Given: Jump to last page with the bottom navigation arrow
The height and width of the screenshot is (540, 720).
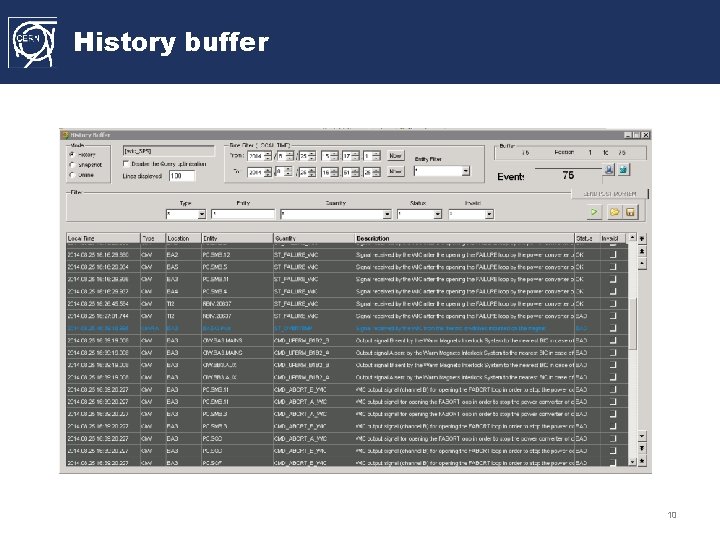Looking at the screenshot, I should coord(642,461).
